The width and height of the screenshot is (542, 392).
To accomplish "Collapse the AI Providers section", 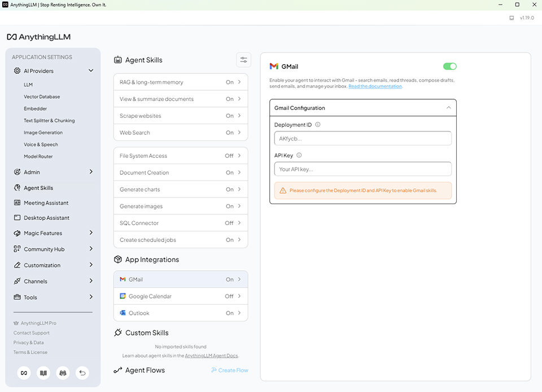I will click(91, 71).
